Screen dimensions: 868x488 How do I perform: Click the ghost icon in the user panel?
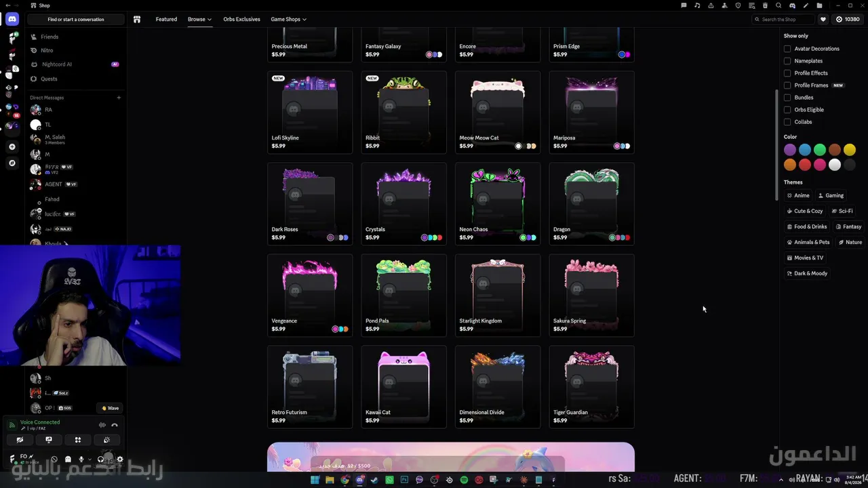point(68,460)
